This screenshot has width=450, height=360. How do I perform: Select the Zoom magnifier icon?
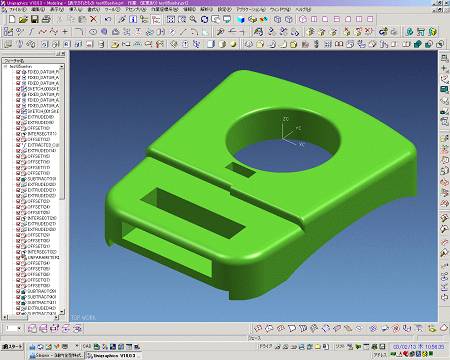[193, 19]
